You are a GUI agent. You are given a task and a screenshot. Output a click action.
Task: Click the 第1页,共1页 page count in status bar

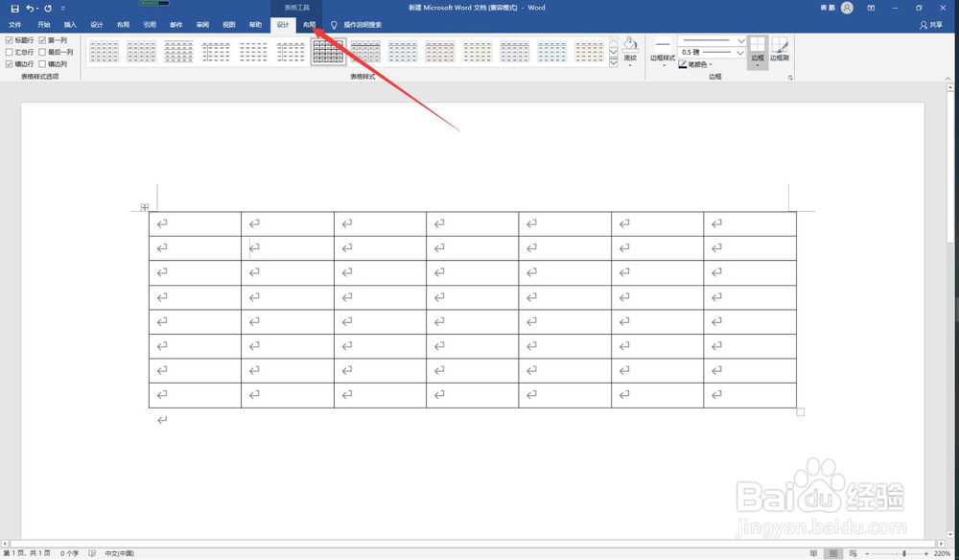pyautogui.click(x=27, y=553)
